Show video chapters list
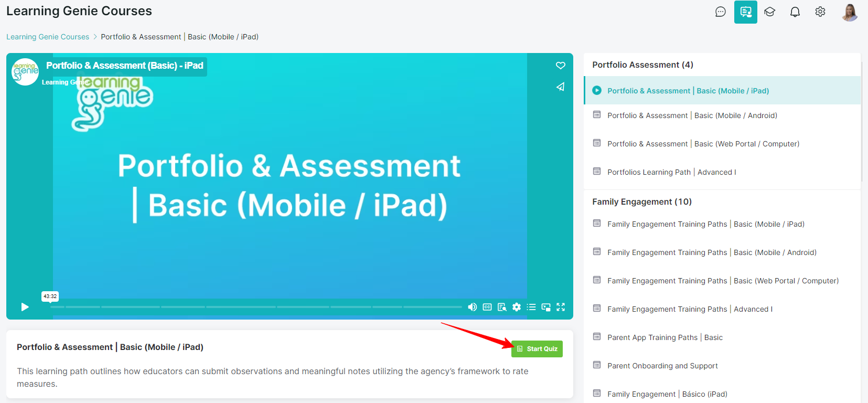Screen dimensions: 868x403 (531, 307)
